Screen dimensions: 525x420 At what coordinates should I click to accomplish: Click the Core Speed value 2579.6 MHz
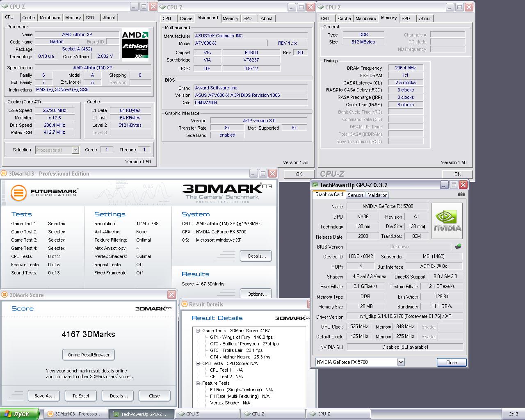point(55,110)
